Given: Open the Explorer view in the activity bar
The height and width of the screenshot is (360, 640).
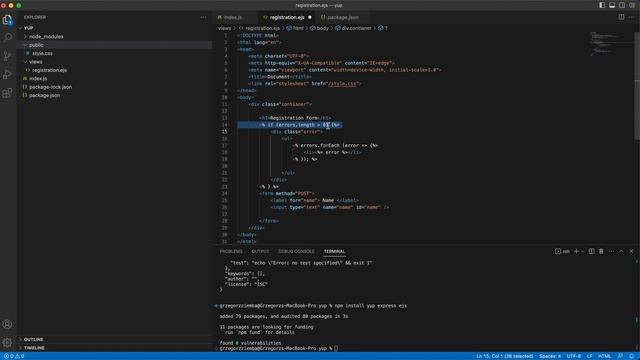Looking at the screenshot, I should click(7, 20).
